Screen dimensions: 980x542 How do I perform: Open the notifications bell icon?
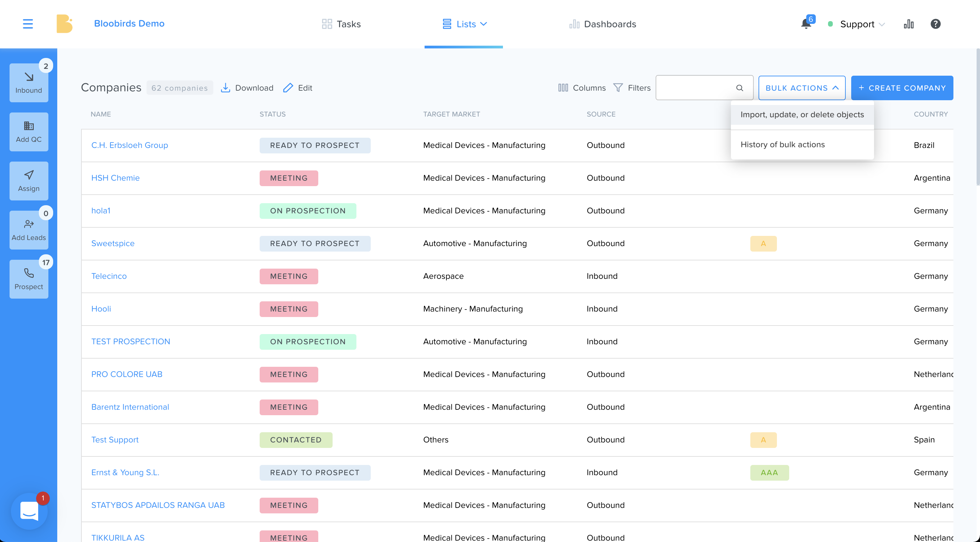click(806, 24)
